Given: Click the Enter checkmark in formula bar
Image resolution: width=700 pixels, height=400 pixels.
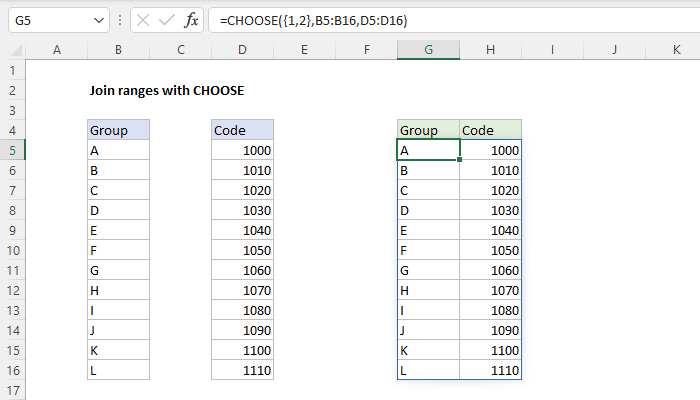Looking at the screenshot, I should pyautogui.click(x=166, y=20).
